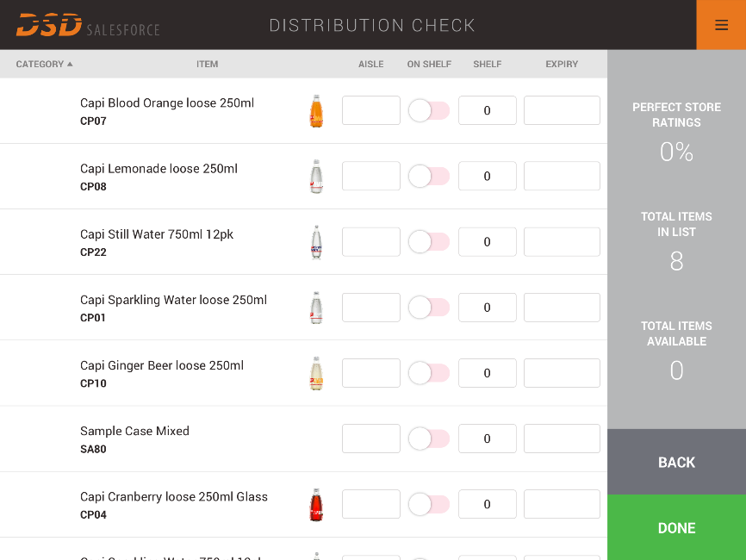Click Expiry field for Capi Ginger Beer
The image size is (746, 560).
(562, 373)
